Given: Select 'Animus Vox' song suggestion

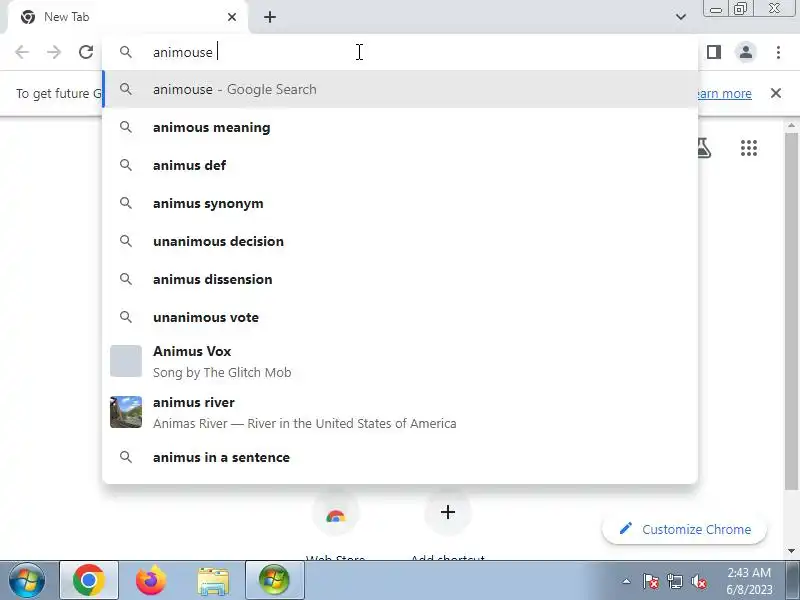Looking at the screenshot, I should (x=400, y=361).
